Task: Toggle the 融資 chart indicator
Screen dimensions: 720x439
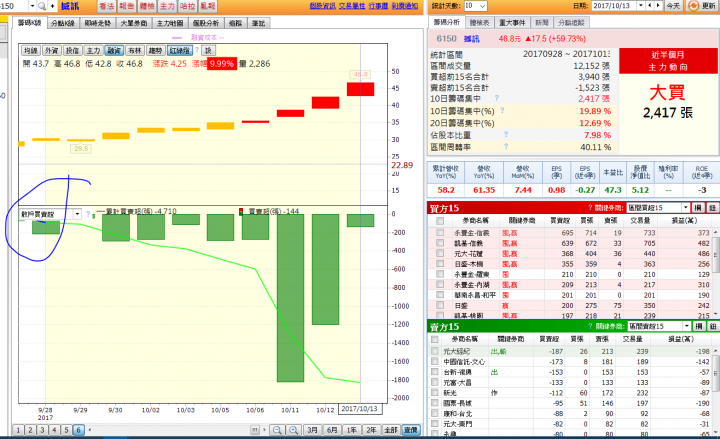Action: (114, 51)
